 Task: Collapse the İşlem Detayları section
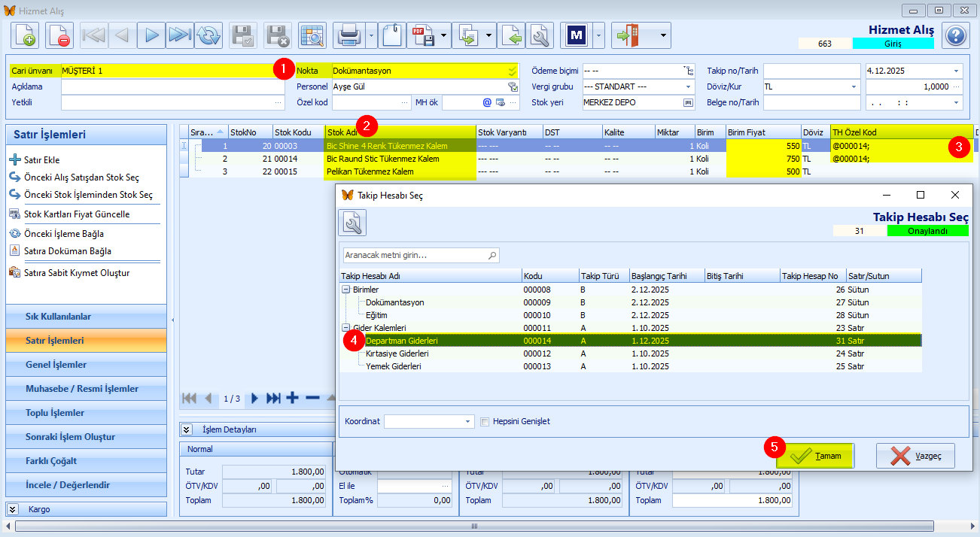pyautogui.click(x=187, y=429)
